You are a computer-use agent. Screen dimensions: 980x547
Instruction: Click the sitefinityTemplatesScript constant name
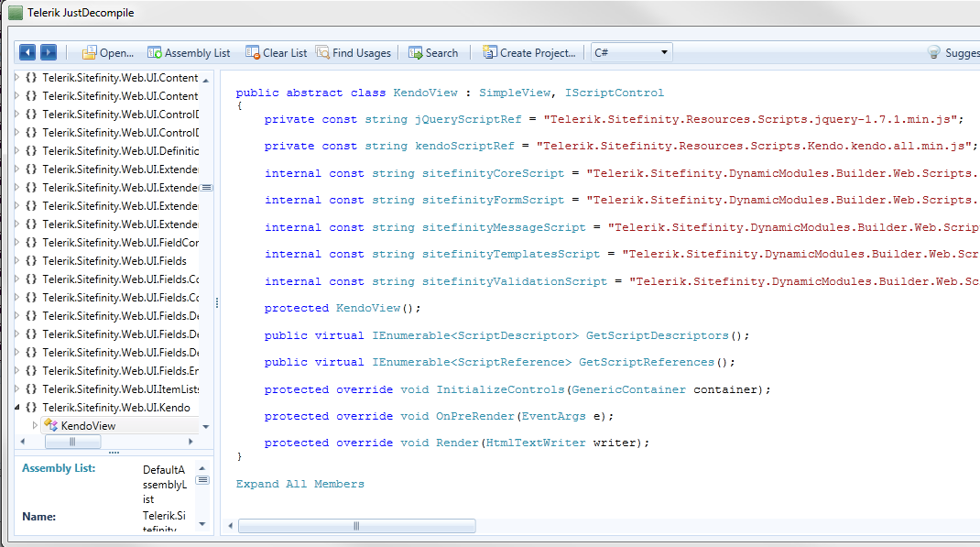(511, 254)
